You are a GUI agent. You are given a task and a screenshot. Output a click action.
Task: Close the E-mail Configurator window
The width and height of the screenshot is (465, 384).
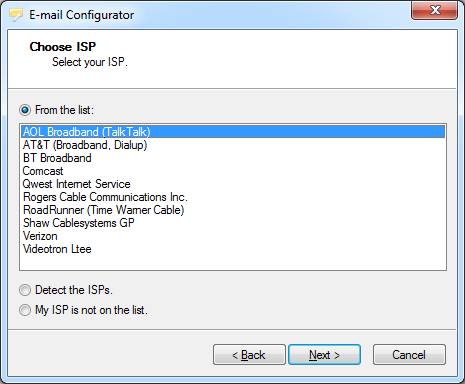coord(434,10)
